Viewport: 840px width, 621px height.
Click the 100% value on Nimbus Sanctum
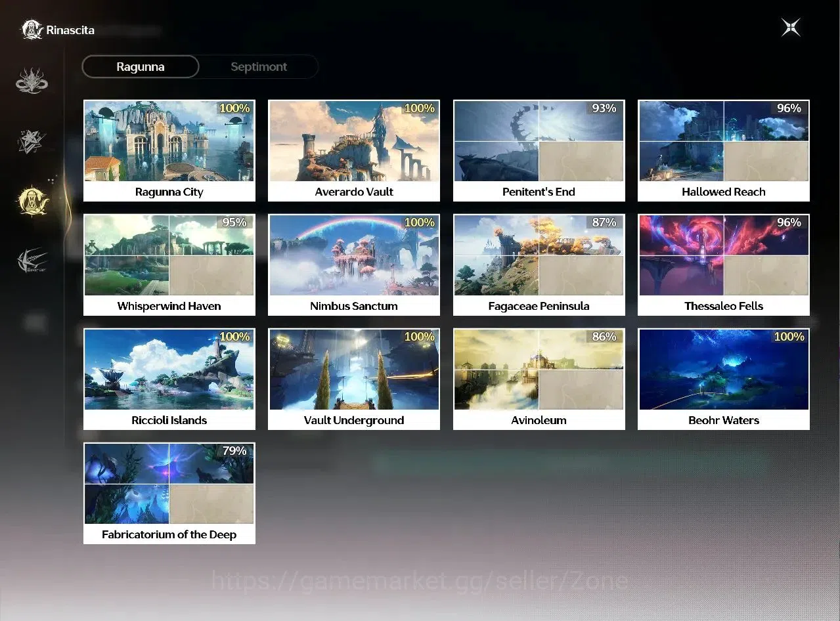[x=419, y=223]
